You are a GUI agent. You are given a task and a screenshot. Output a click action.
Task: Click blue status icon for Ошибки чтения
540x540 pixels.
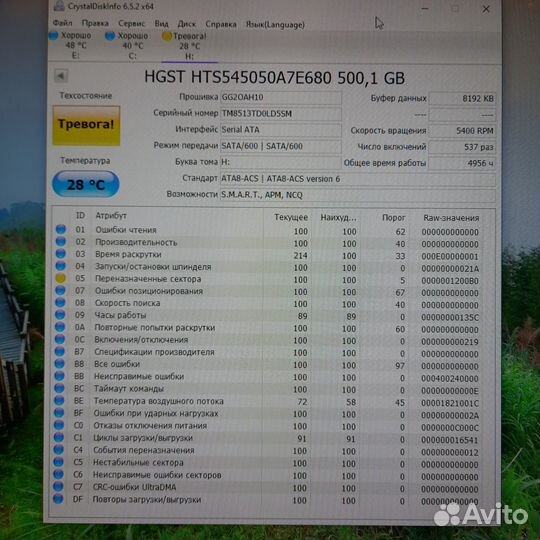coord(61,229)
